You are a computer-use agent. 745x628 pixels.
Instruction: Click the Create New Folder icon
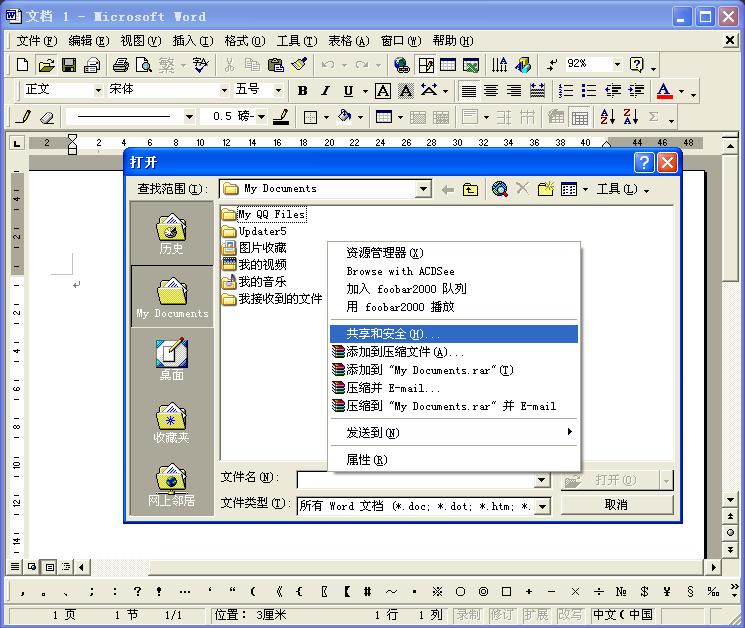545,189
